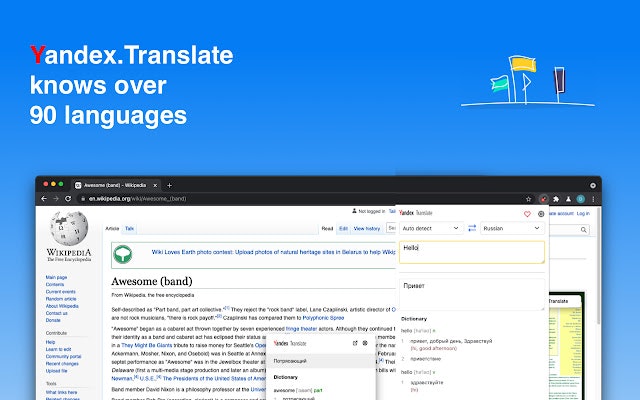Open the Chrome extensions puzzle icon
Viewport: 640px width, 400px height.
[x=556, y=199]
